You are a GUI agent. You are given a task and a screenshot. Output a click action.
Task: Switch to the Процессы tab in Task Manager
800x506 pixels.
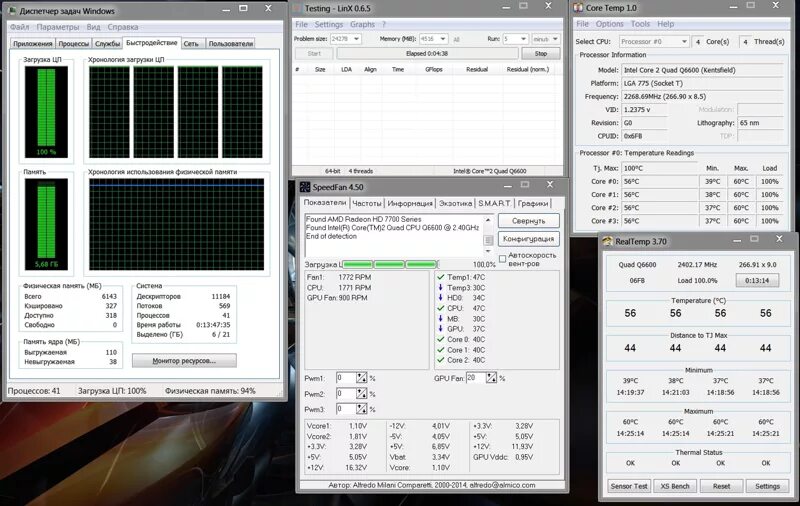[73, 44]
